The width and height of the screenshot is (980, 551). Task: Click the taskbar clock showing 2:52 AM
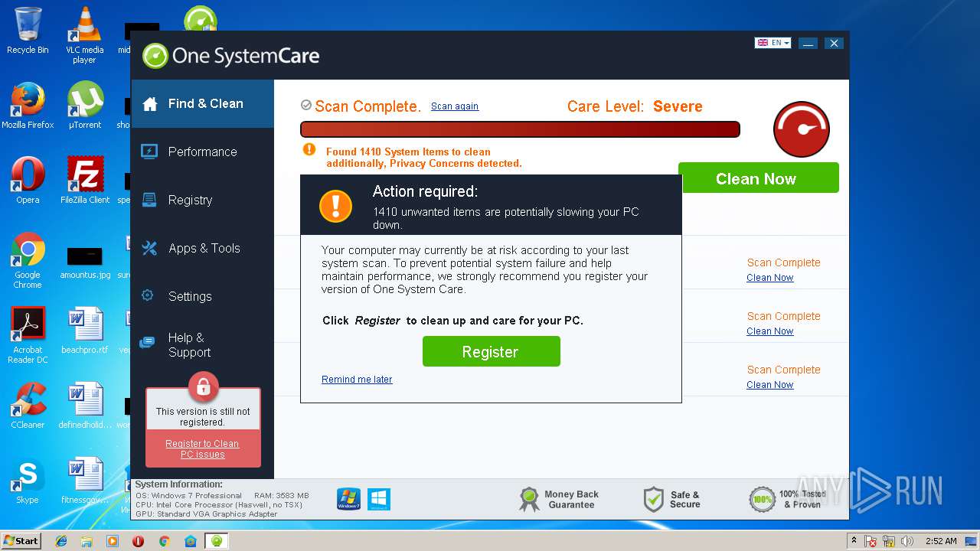(940, 541)
